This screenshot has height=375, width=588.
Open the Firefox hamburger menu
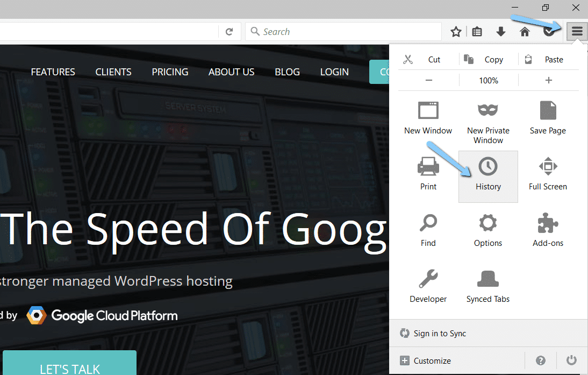pos(577,31)
